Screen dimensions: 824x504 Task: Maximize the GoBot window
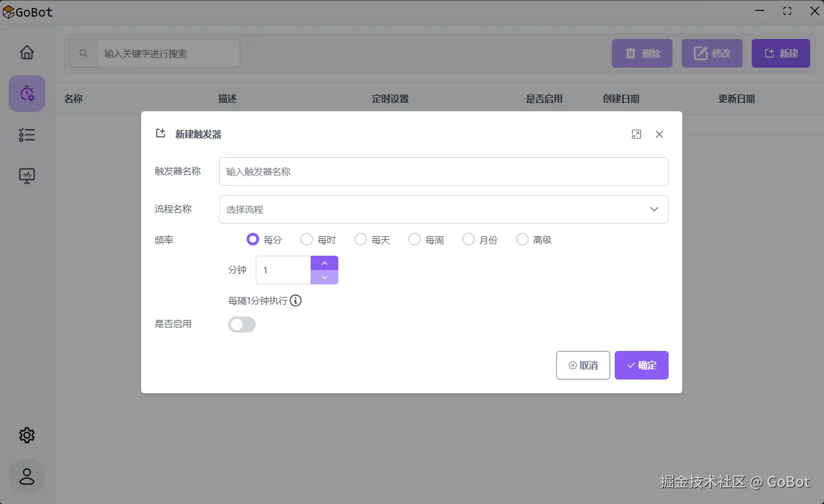pyautogui.click(x=787, y=11)
